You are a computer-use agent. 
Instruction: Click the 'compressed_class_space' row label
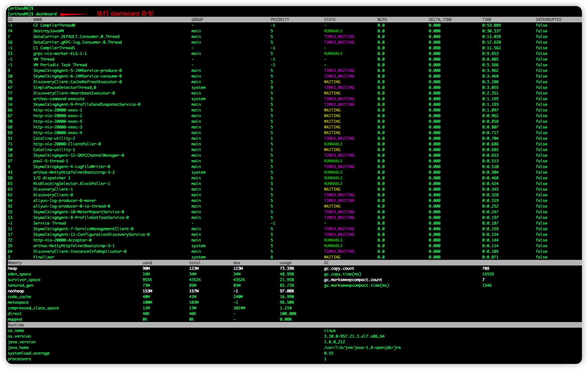tap(33, 308)
